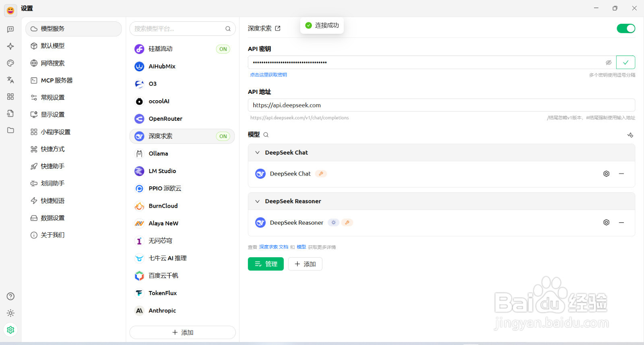Image resolution: width=644 pixels, height=345 pixels.
Task: Open settings gear for DeepSeek Chat model
Action: point(606,174)
